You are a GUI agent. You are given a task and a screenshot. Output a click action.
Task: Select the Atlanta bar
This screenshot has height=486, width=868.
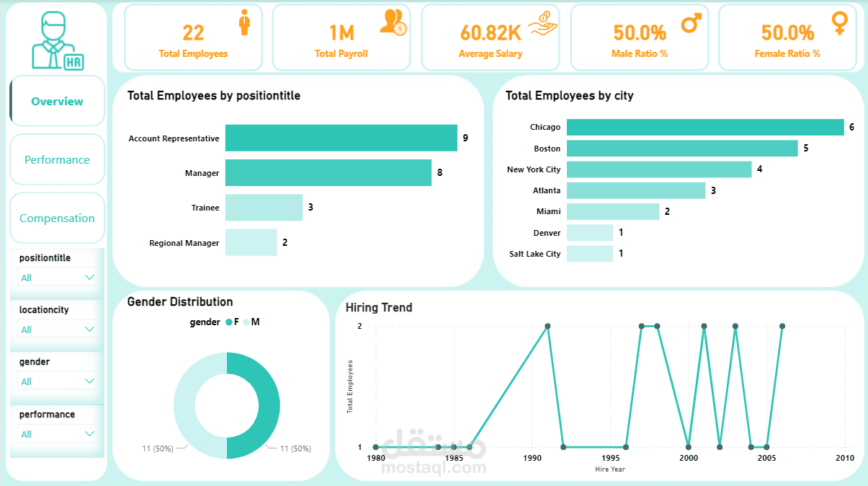click(x=636, y=190)
